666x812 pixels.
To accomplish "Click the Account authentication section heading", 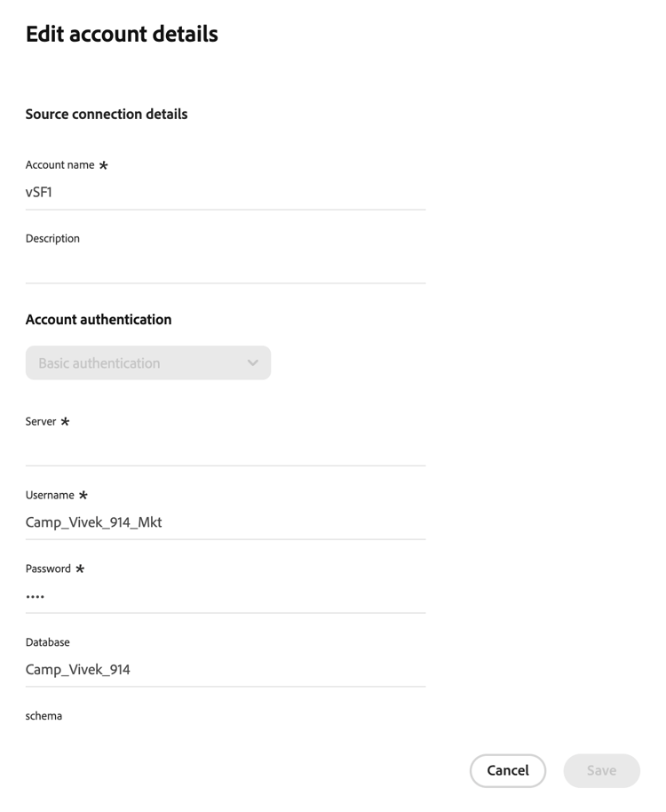I will (x=99, y=320).
